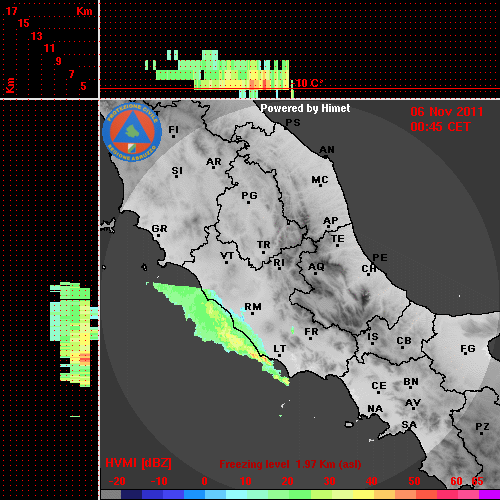
Task: Pick the magenta swatch at color bar's right end
Action: click(489, 495)
